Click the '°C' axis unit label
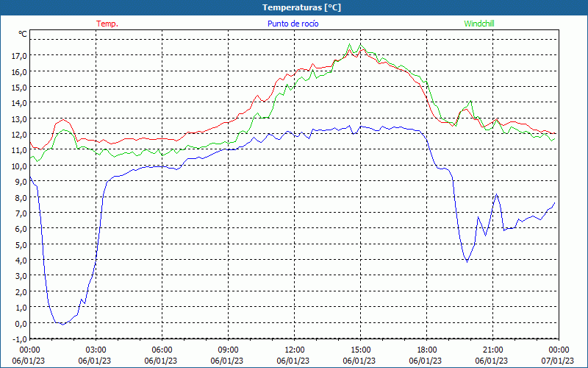Viewport: 588px width, 368px height. click(x=23, y=34)
